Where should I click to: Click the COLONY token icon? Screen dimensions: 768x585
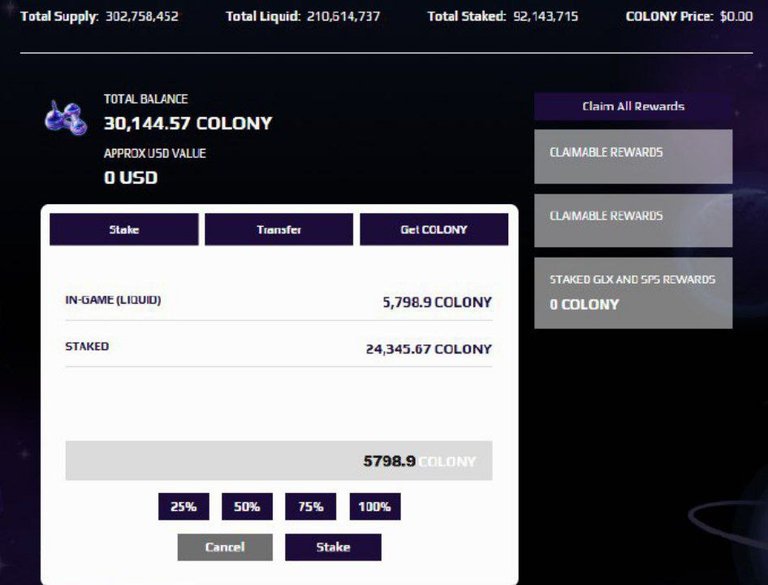click(x=66, y=118)
